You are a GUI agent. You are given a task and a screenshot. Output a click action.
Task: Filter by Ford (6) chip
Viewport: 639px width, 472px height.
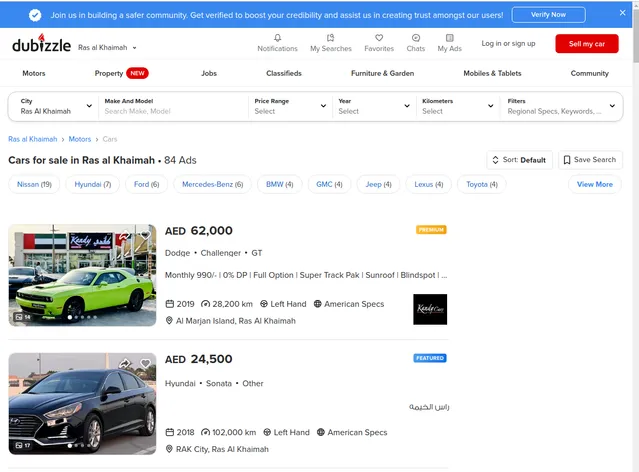click(x=146, y=184)
